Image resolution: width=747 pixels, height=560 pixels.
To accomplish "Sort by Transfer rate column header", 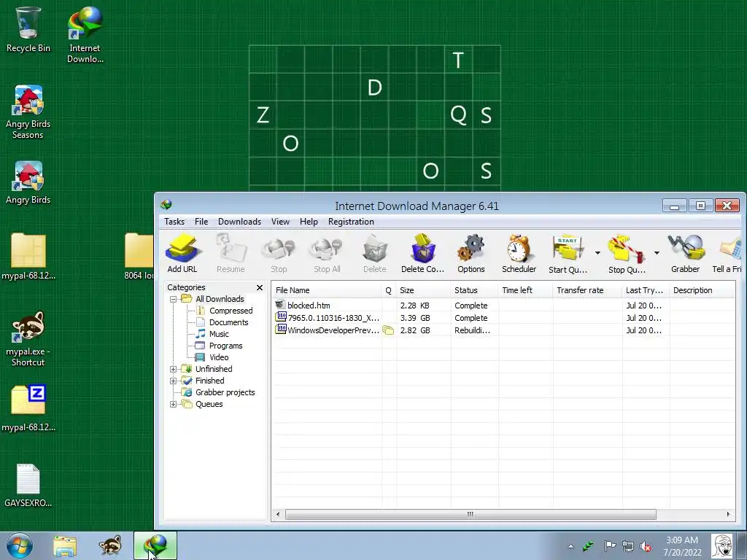I will click(587, 290).
